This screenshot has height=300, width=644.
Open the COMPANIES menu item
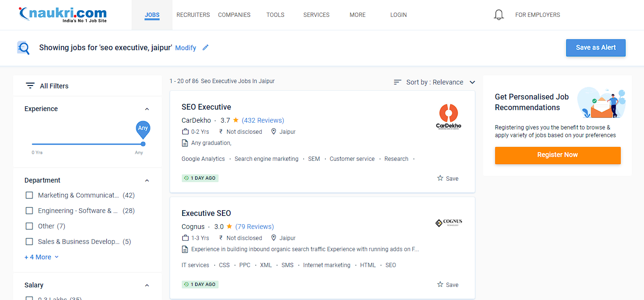(234, 14)
